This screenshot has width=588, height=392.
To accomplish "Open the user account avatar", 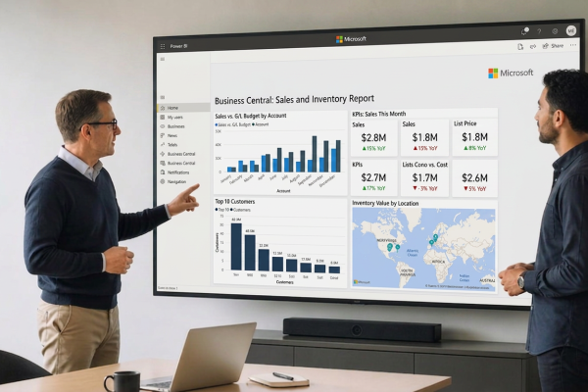I will [570, 30].
